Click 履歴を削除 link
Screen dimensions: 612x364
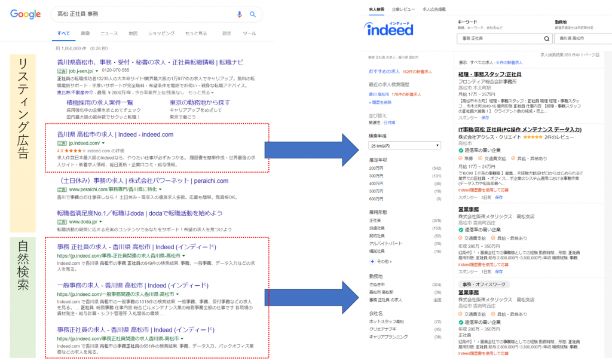click(x=380, y=103)
